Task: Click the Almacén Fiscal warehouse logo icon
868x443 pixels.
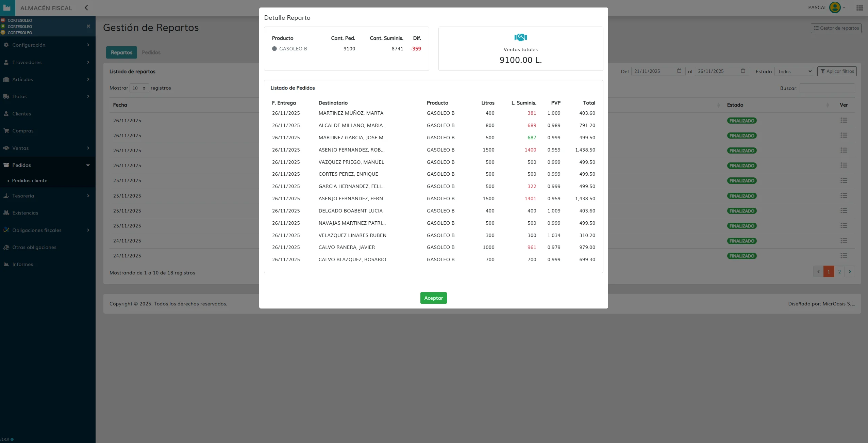Action: tap(7, 7)
